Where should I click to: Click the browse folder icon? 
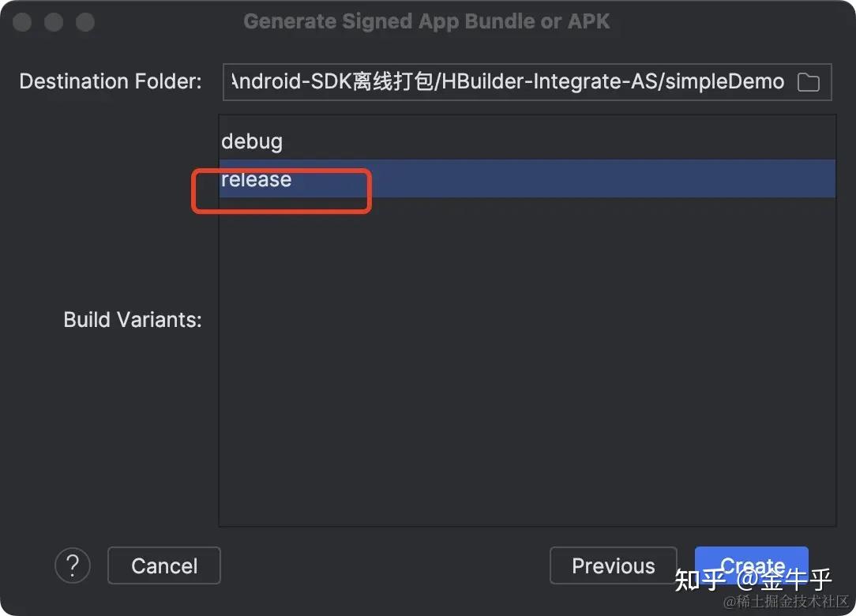tap(808, 82)
